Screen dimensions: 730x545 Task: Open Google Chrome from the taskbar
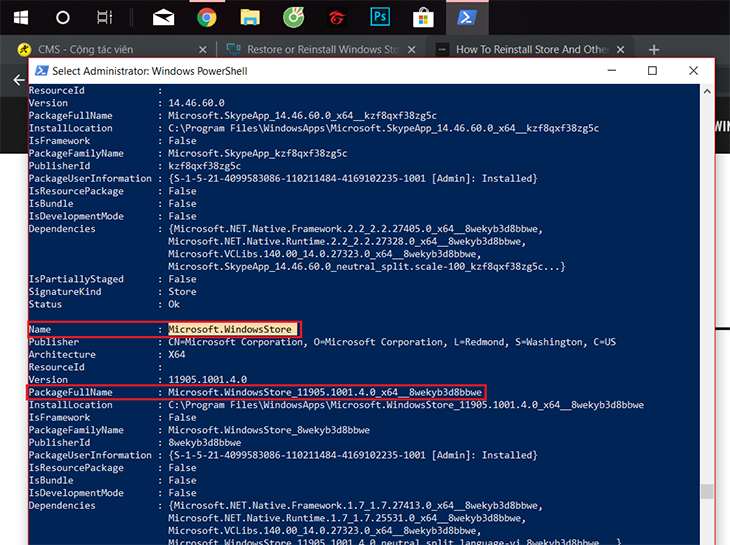[x=207, y=18]
